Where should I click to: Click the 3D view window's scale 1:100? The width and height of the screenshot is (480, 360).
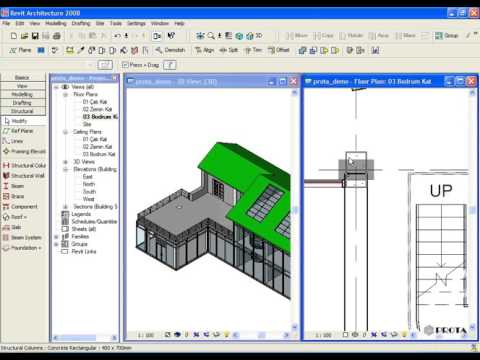(x=146, y=335)
